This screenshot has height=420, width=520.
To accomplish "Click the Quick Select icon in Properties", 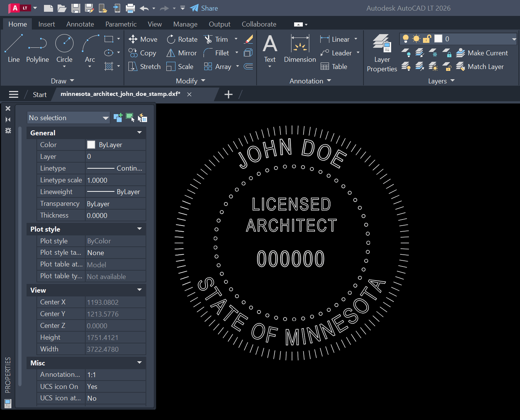I will (142, 118).
